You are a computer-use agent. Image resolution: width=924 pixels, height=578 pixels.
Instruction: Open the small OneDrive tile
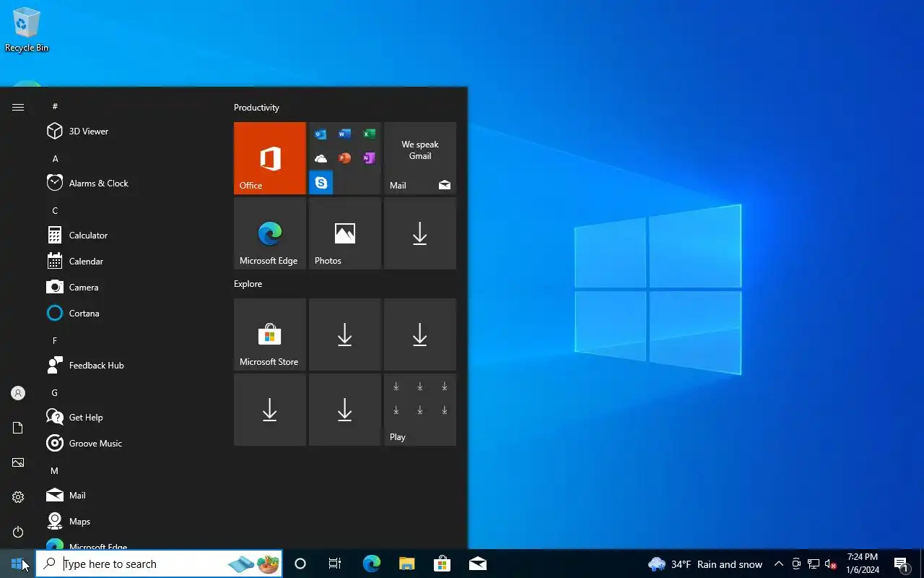[x=321, y=158]
